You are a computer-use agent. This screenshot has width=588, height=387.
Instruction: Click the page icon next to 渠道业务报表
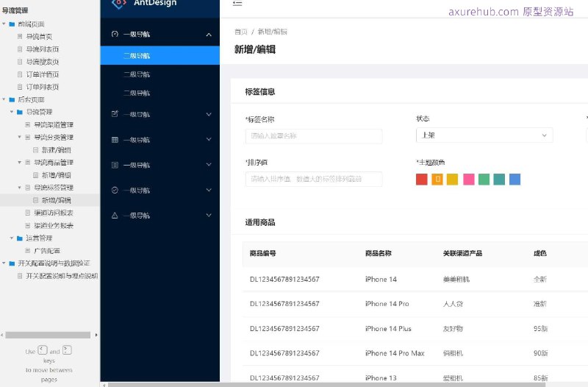click(28, 225)
